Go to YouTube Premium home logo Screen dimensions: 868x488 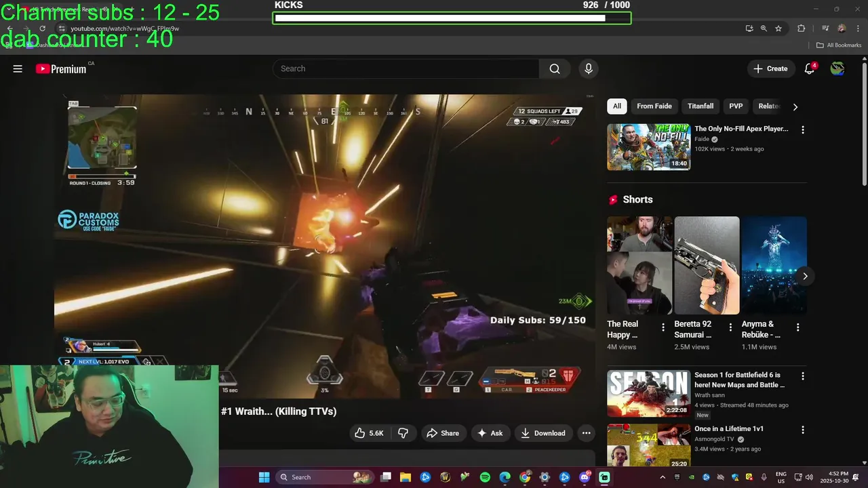coord(61,68)
